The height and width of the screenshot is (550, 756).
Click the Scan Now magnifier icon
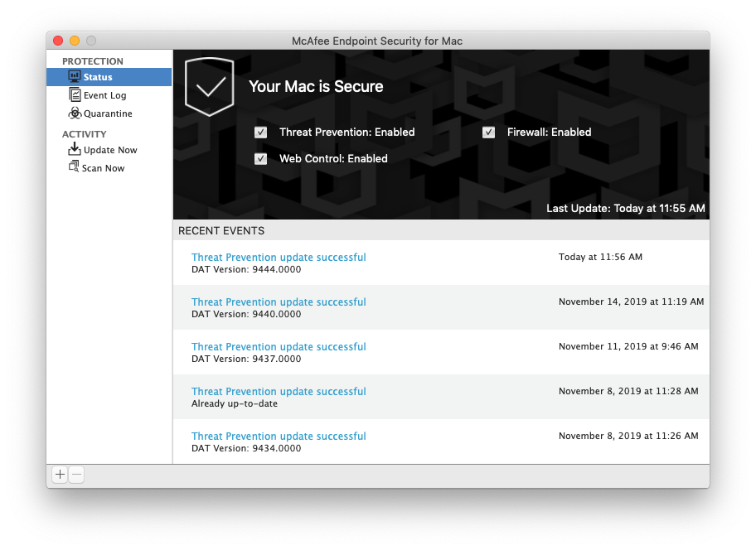74,167
